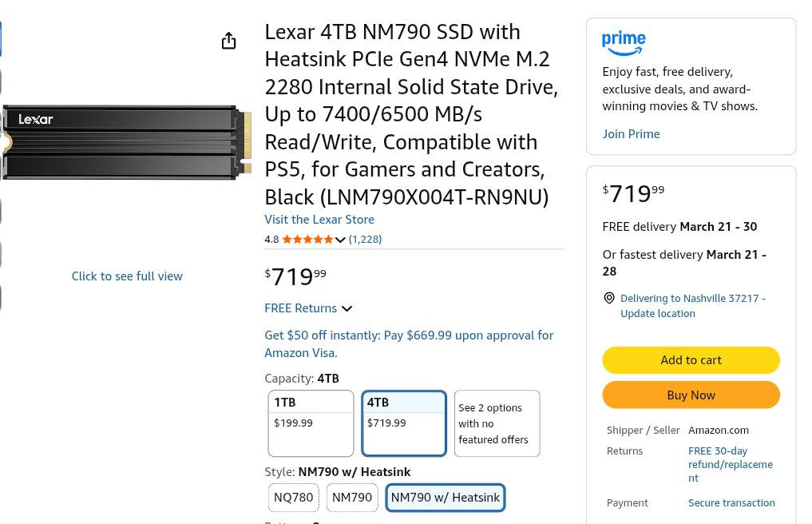Screen dimensions: 812x524
Task: Visit the Lexar Store link
Action: (319, 219)
